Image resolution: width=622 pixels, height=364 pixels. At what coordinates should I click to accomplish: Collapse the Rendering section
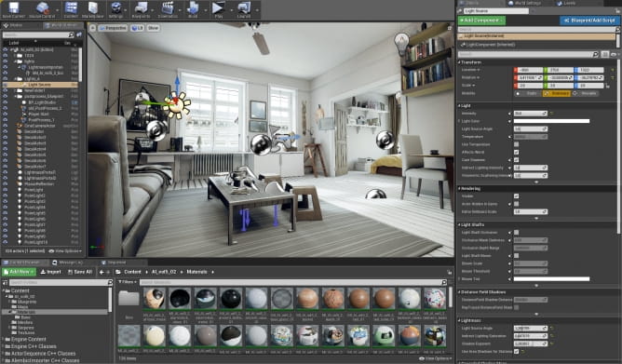click(459, 189)
